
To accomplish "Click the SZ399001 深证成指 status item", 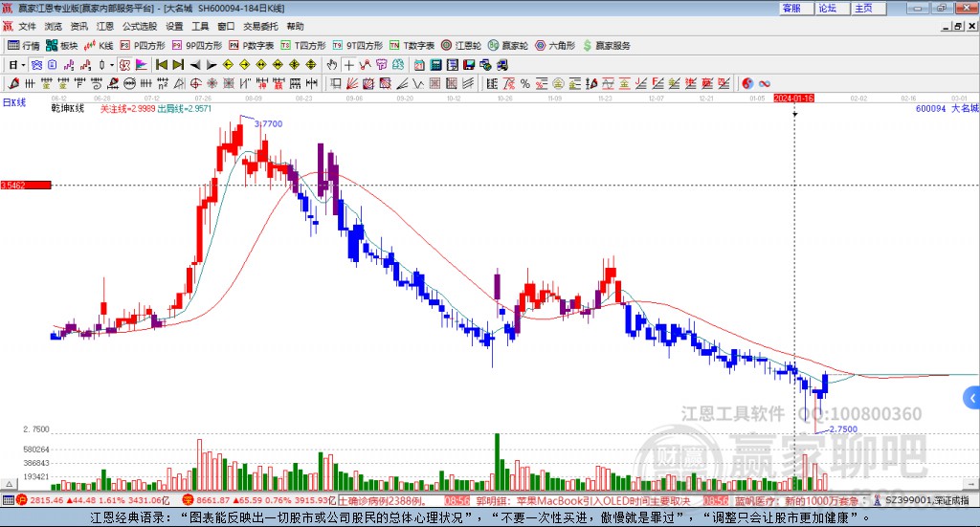I will [x=922, y=500].
